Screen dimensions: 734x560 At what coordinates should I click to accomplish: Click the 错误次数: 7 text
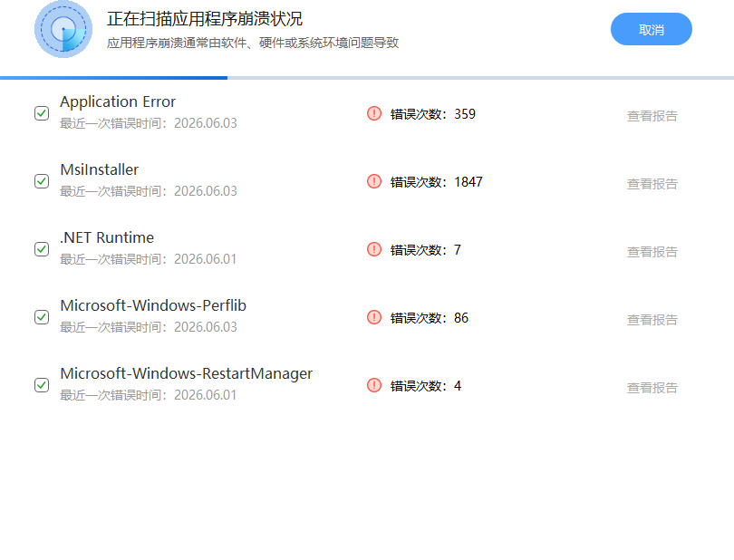pyautogui.click(x=426, y=249)
